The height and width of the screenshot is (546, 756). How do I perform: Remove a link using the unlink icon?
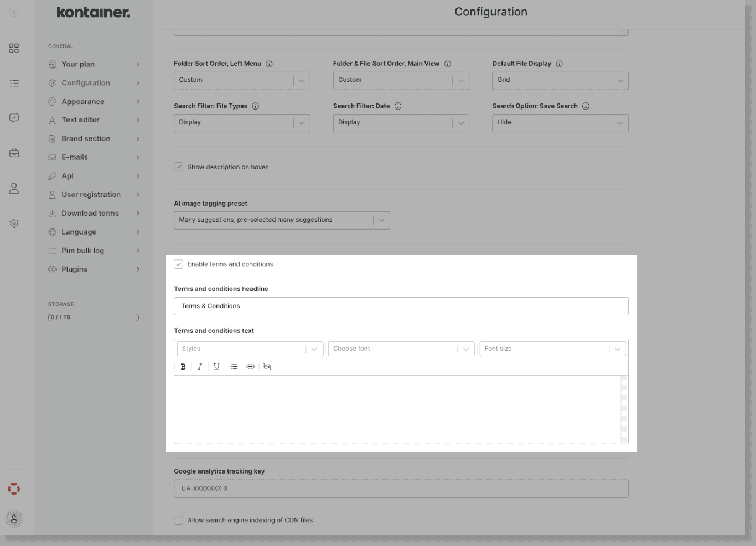267,366
